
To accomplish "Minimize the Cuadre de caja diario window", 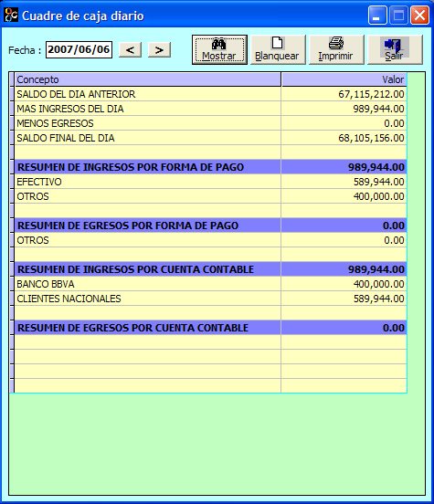I will [x=377, y=16].
